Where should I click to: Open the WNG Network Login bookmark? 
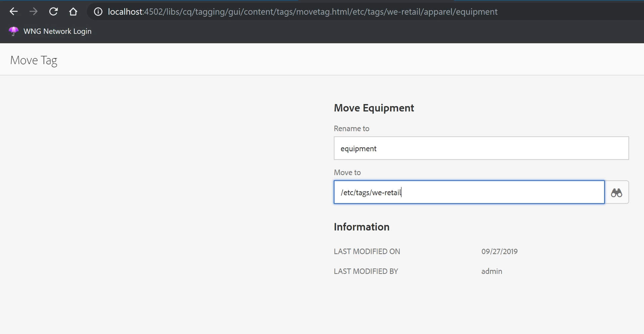[x=57, y=31]
